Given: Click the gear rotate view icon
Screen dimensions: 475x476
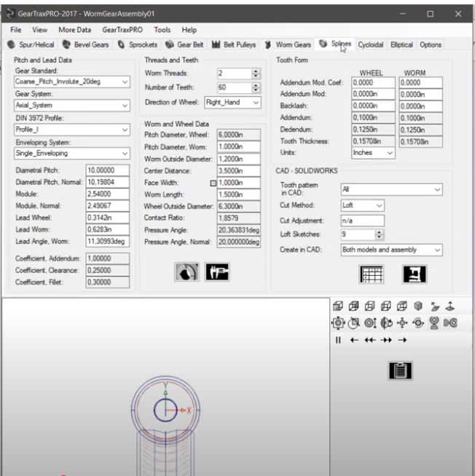Looking at the screenshot, I should click(x=386, y=322).
